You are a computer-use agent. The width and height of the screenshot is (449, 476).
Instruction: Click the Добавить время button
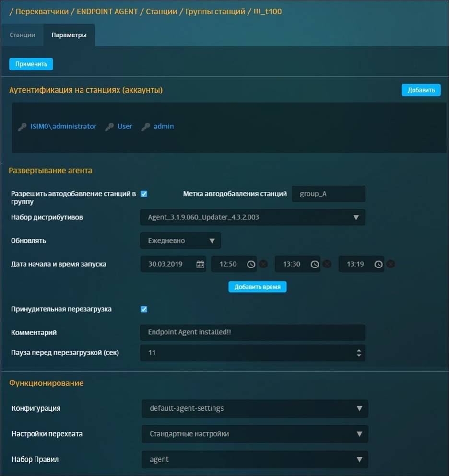point(257,287)
